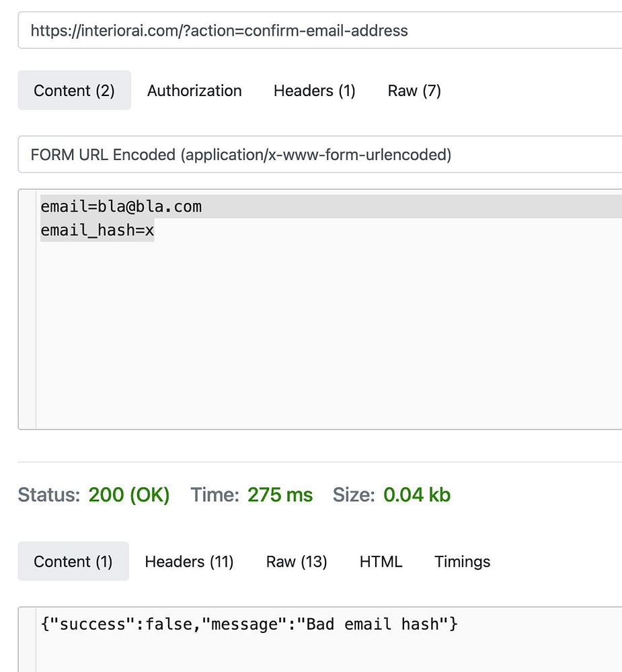Switch to the response Raw (13) tab
The height and width of the screenshot is (672, 622).
(297, 562)
